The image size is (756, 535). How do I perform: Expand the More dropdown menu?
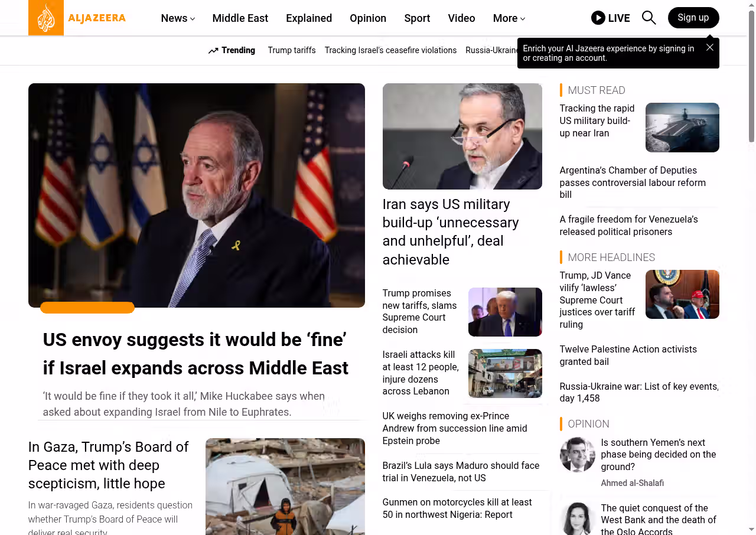(509, 18)
